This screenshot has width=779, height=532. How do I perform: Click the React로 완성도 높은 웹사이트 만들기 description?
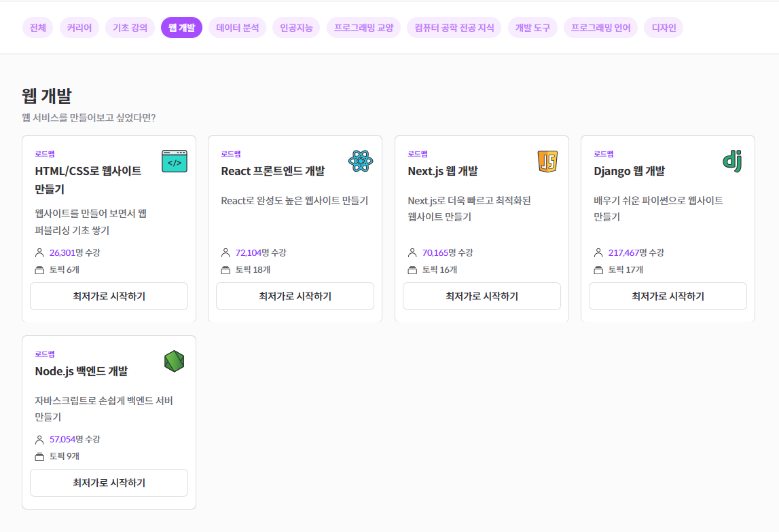[x=295, y=200]
